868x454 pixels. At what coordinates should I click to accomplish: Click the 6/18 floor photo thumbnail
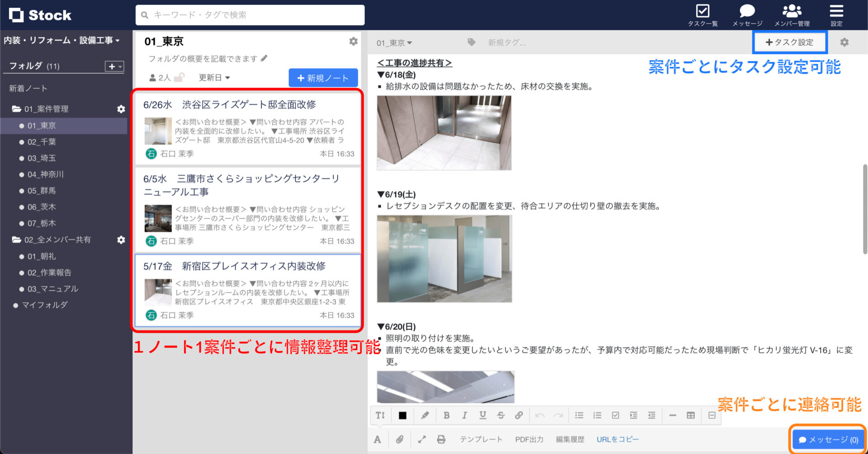coord(444,132)
